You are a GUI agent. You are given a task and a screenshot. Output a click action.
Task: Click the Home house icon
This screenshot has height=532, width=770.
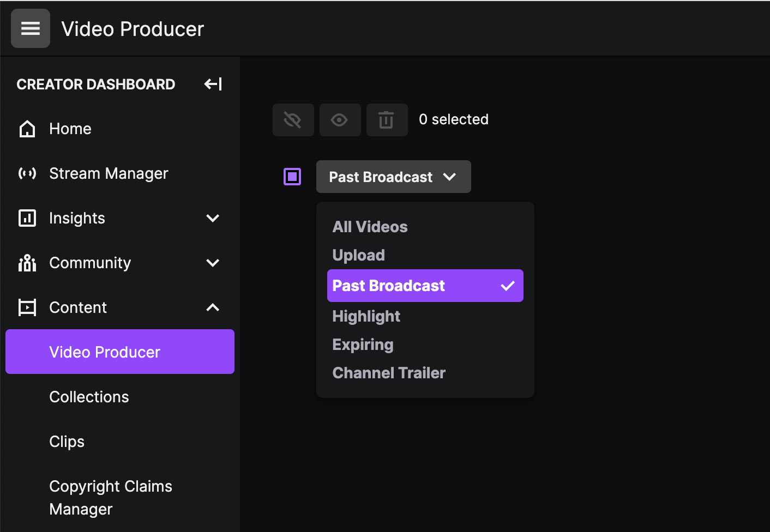point(27,129)
